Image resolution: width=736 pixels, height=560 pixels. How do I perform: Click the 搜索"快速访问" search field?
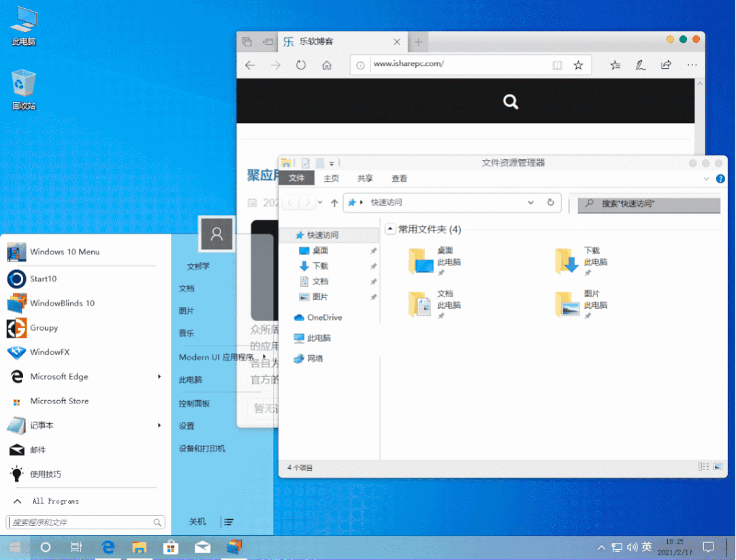[x=649, y=203]
